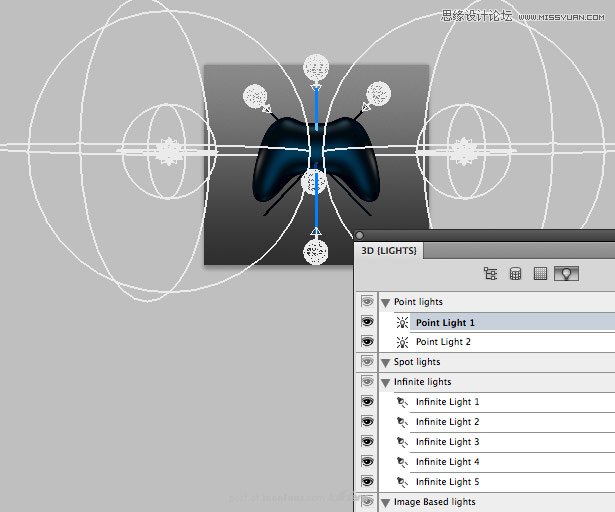615x512 pixels.
Task: Toggle visibility of all Infinite lights group
Action: click(367, 382)
